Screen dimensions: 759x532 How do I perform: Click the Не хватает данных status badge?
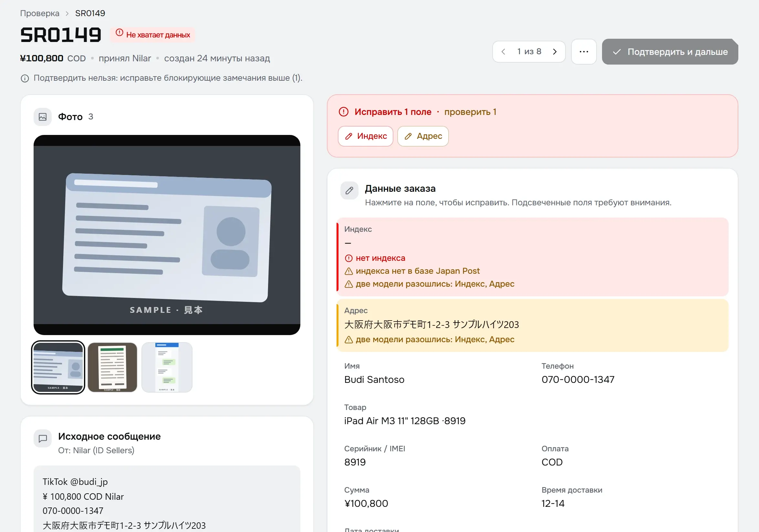click(152, 35)
